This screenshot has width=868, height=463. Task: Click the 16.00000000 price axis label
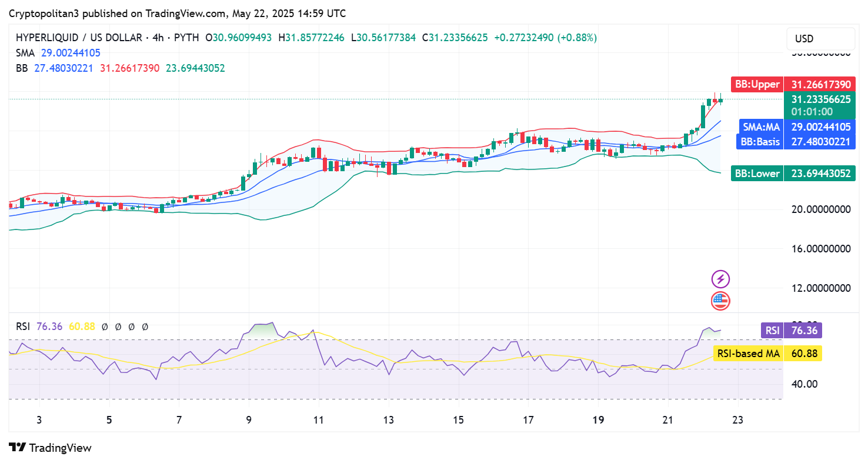pos(820,249)
